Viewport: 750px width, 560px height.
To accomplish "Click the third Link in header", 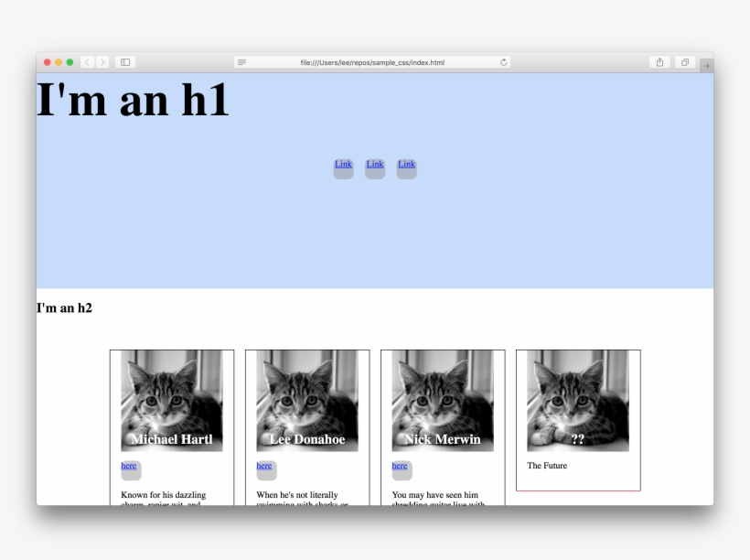I will (406, 165).
